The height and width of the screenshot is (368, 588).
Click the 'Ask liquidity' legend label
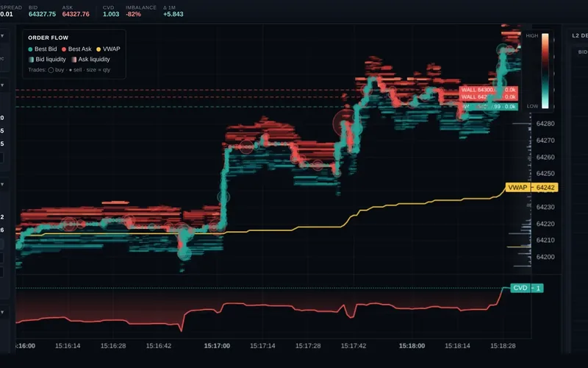click(94, 60)
